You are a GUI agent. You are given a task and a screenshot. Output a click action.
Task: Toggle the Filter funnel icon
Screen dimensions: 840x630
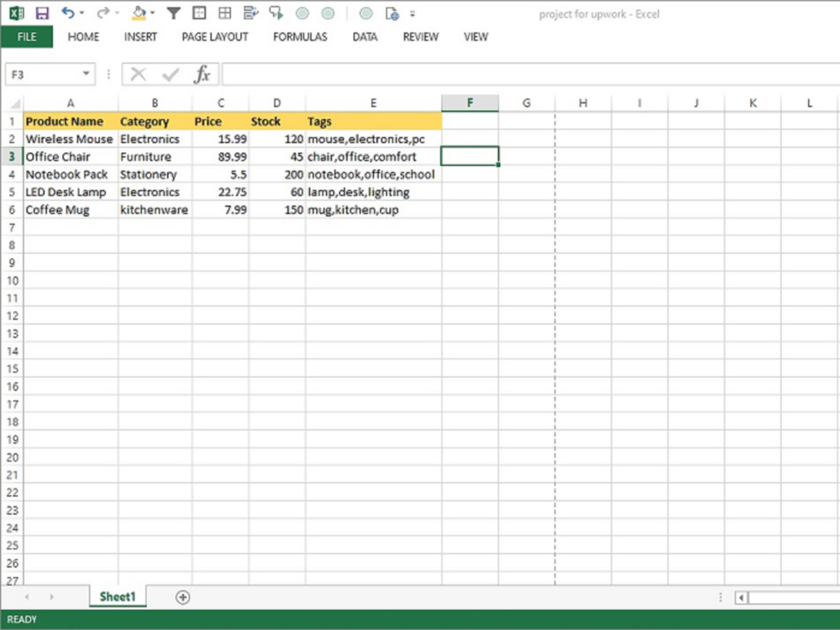point(173,13)
